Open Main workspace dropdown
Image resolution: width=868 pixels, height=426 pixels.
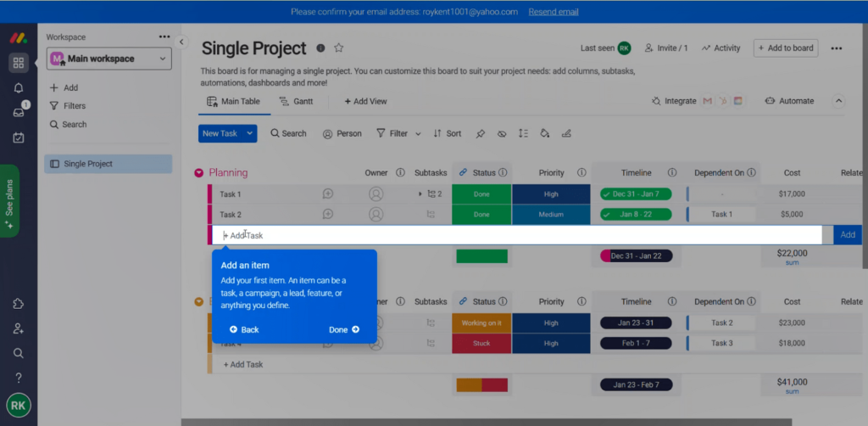[x=109, y=59]
